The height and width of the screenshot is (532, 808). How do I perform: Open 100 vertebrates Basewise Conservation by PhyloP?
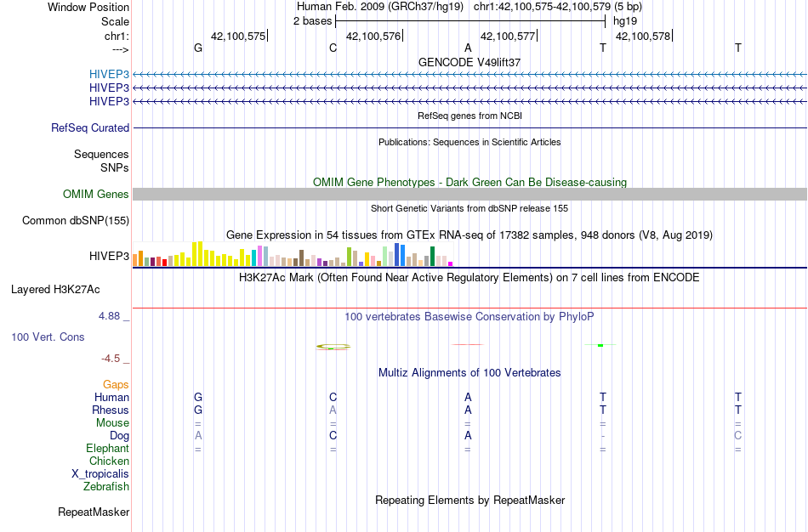tap(469, 317)
